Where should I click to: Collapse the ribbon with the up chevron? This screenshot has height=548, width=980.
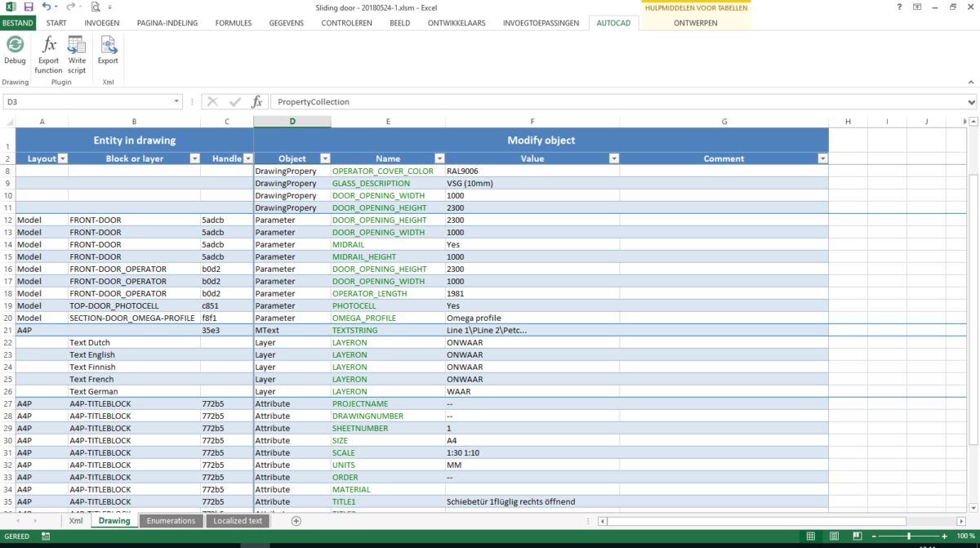970,82
